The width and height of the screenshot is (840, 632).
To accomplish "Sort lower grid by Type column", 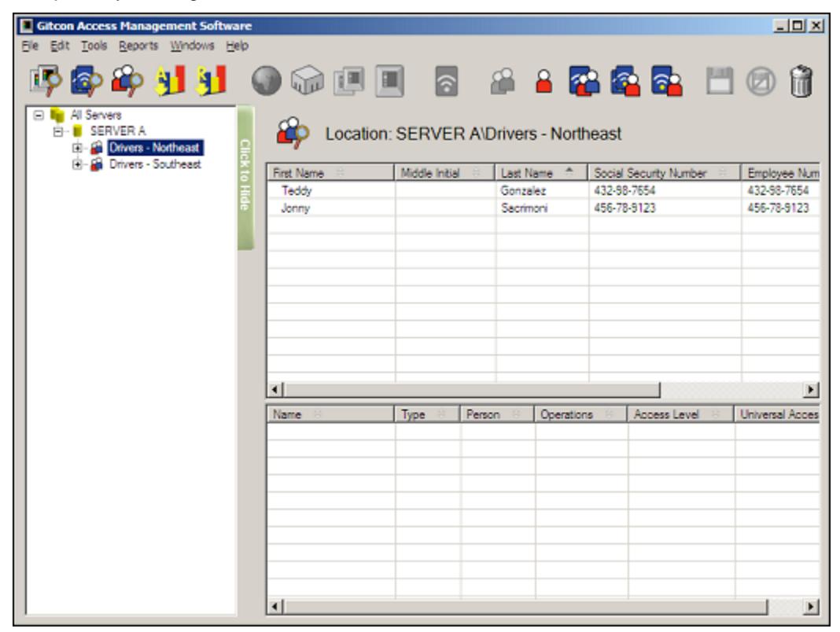I will coord(427,414).
